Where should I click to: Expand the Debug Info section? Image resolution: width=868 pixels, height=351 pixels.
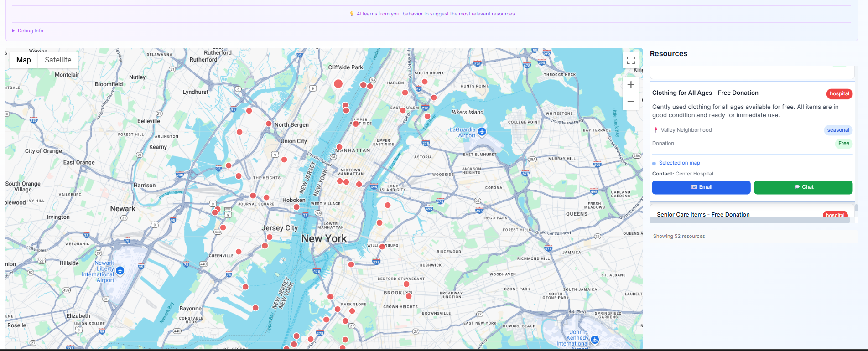tap(28, 31)
